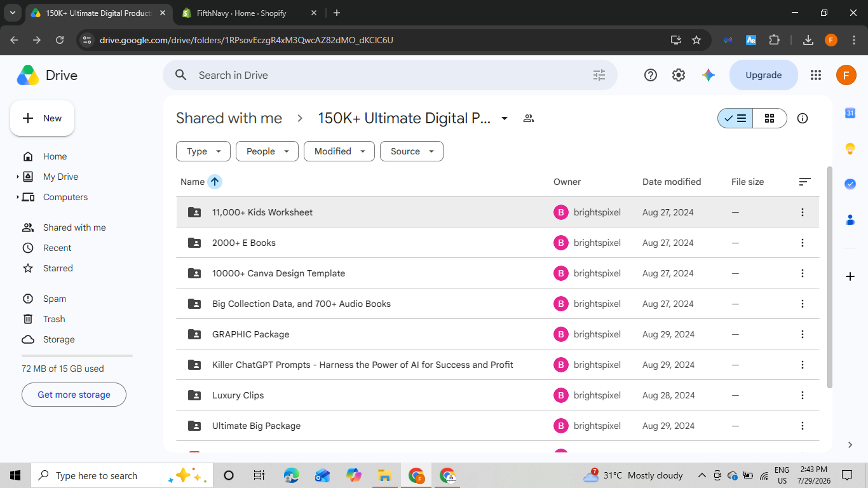Switch to list layout view
Screen dimensions: 868x488
(735, 118)
